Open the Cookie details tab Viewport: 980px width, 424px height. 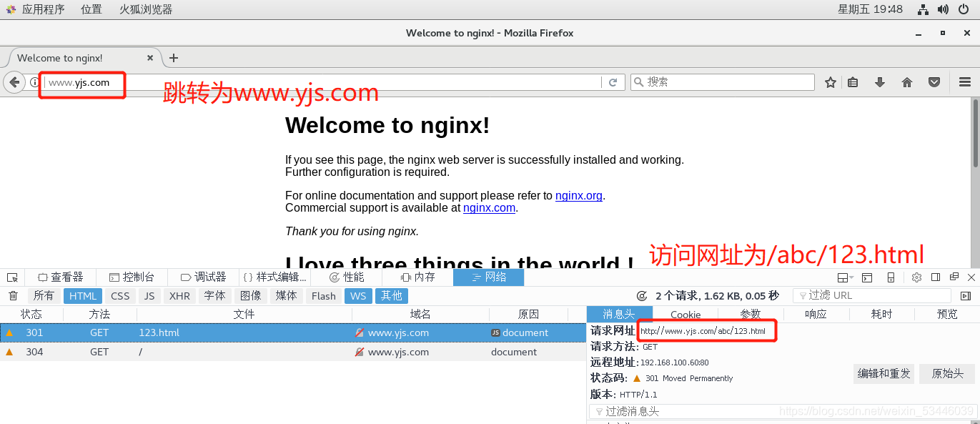(x=685, y=315)
